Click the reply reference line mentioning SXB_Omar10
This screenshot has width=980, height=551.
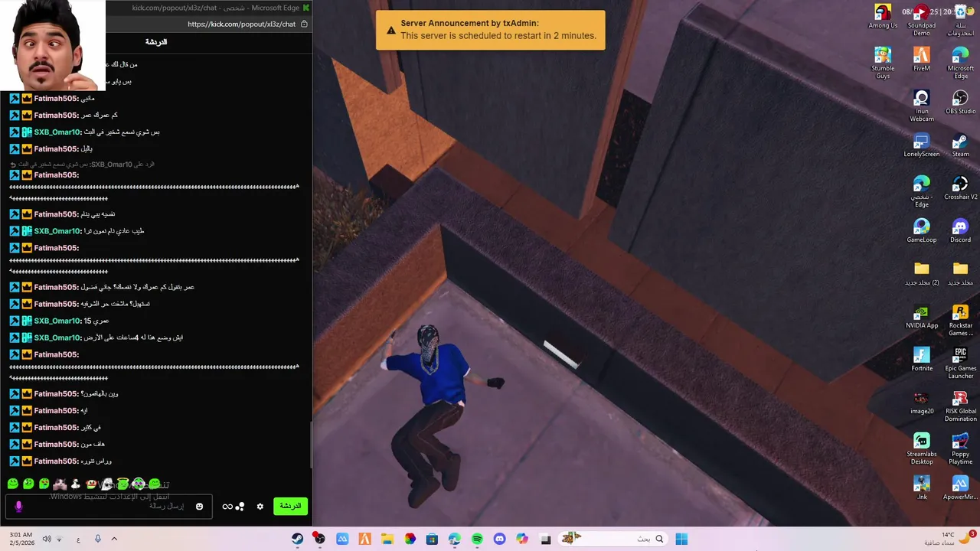click(82, 165)
